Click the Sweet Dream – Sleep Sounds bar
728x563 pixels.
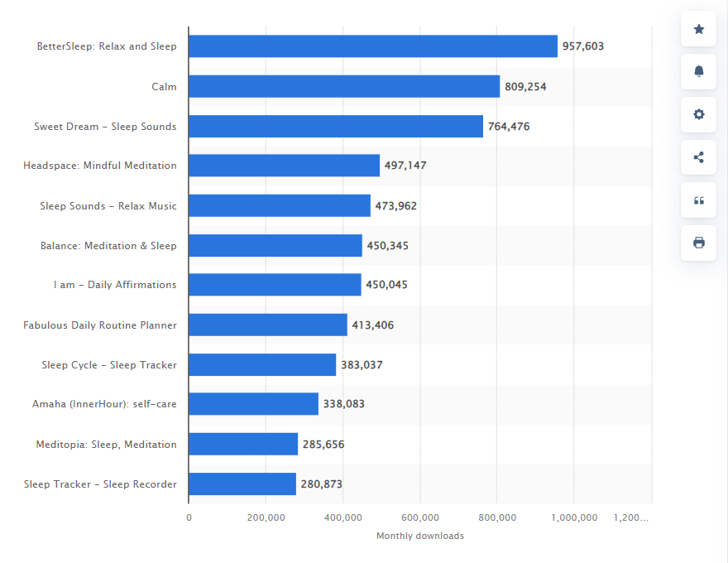(x=335, y=126)
